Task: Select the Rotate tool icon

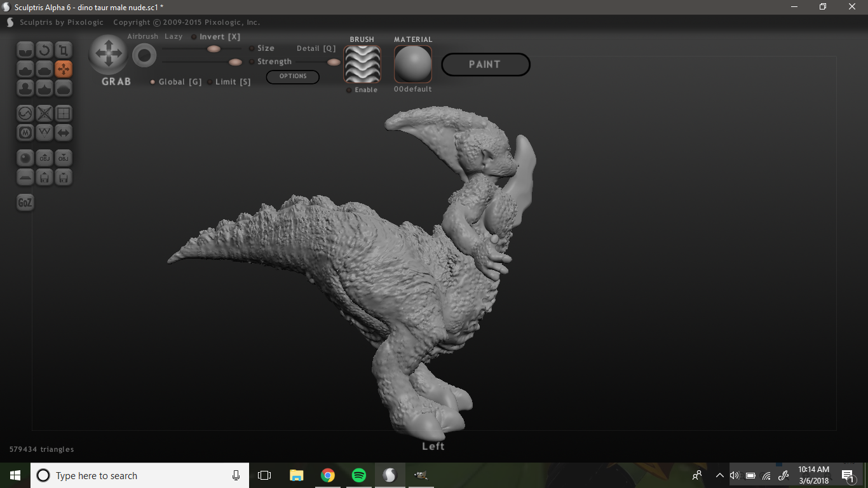Action: 44,50
